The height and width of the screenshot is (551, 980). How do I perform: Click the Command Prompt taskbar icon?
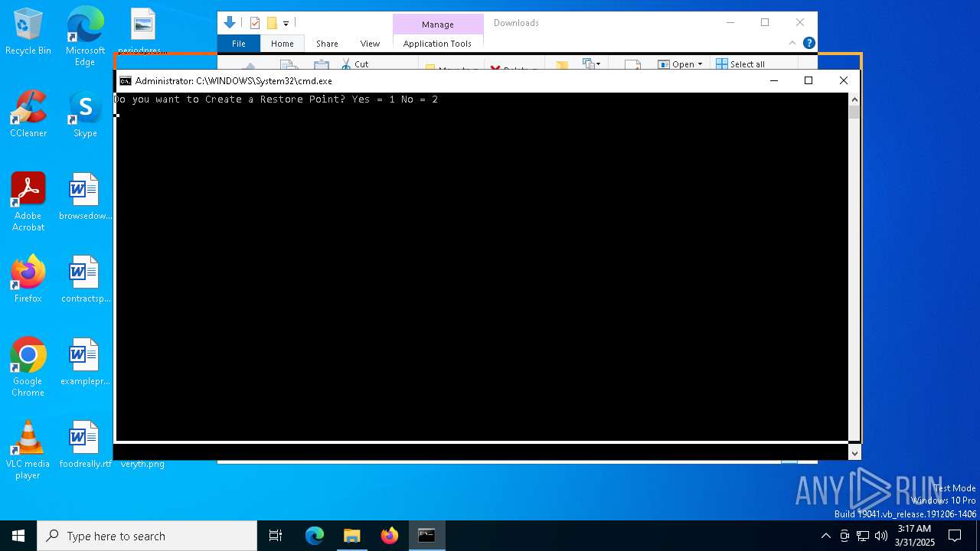click(x=426, y=536)
